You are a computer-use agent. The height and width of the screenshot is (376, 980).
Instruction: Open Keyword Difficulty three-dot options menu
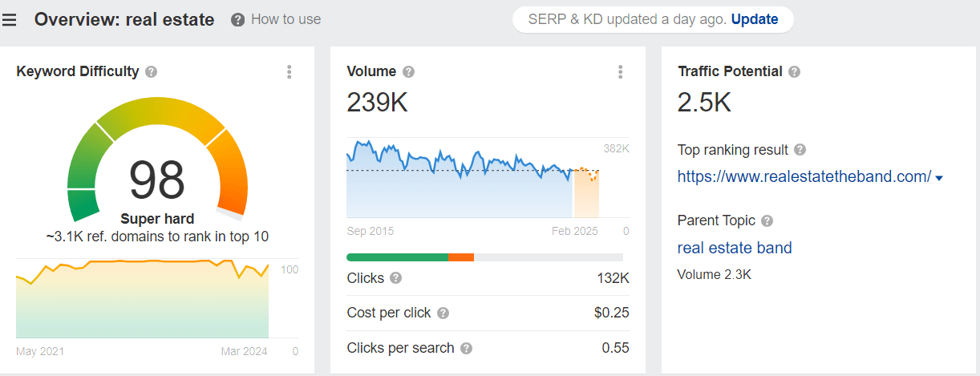click(x=290, y=71)
